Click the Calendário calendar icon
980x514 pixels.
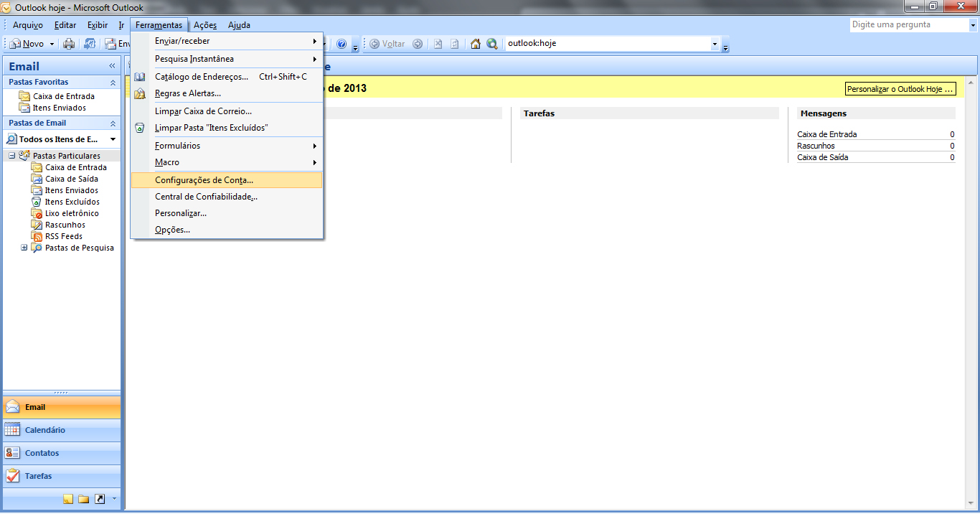coord(13,430)
